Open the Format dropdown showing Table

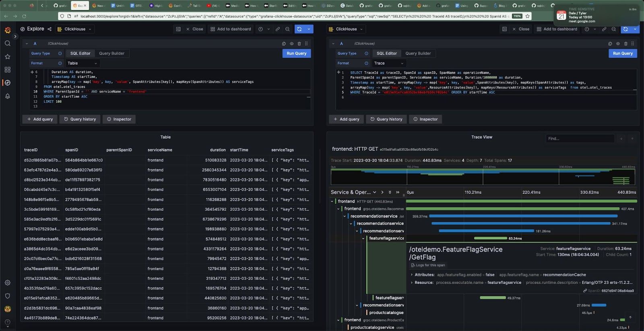point(83,63)
